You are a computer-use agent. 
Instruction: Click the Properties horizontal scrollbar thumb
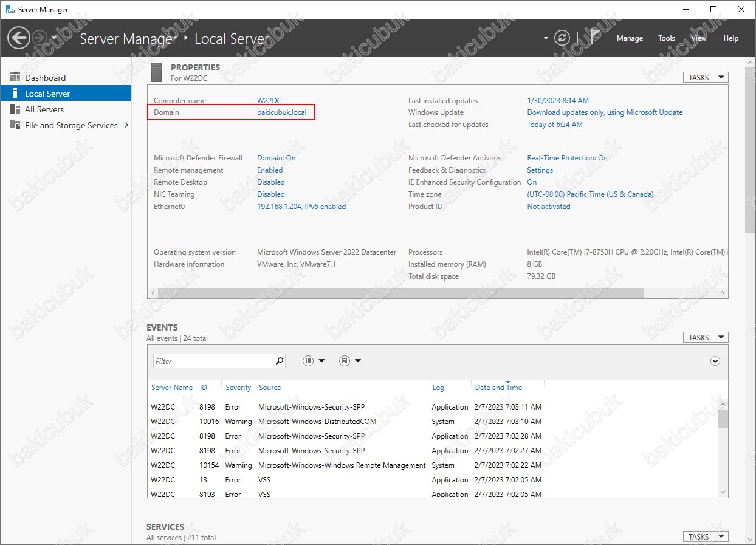400,293
